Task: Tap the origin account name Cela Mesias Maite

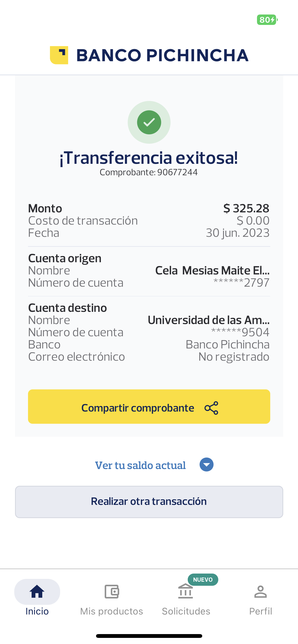Action: [212, 270]
